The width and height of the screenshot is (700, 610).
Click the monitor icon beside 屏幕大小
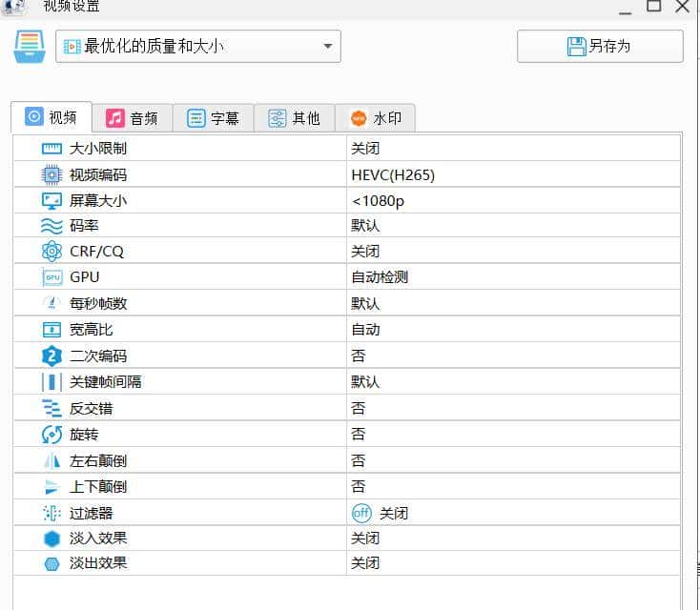tap(51, 201)
